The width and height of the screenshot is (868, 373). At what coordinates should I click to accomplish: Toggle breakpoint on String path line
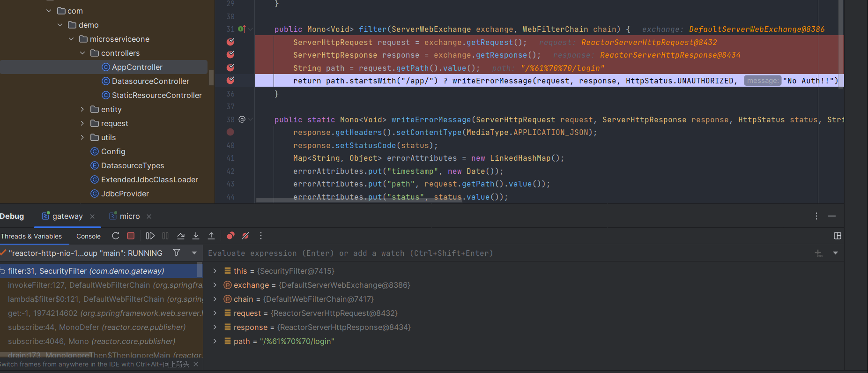point(230,67)
